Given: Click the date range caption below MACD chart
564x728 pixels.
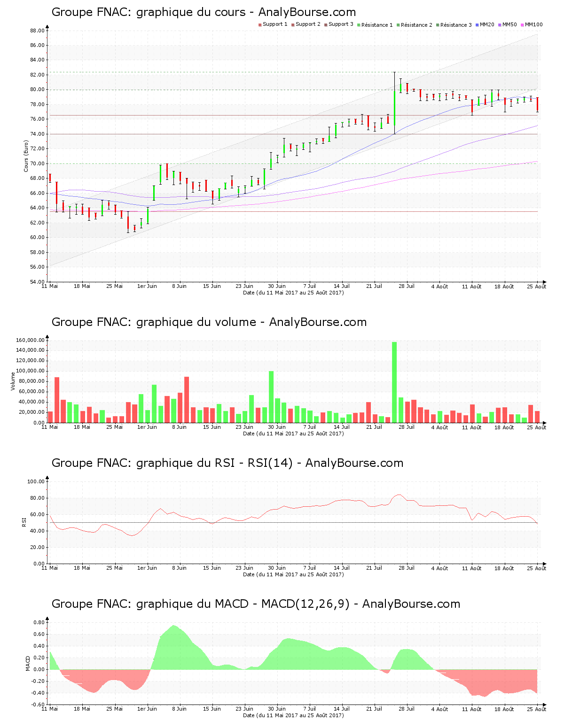Looking at the screenshot, I should click(293, 715).
